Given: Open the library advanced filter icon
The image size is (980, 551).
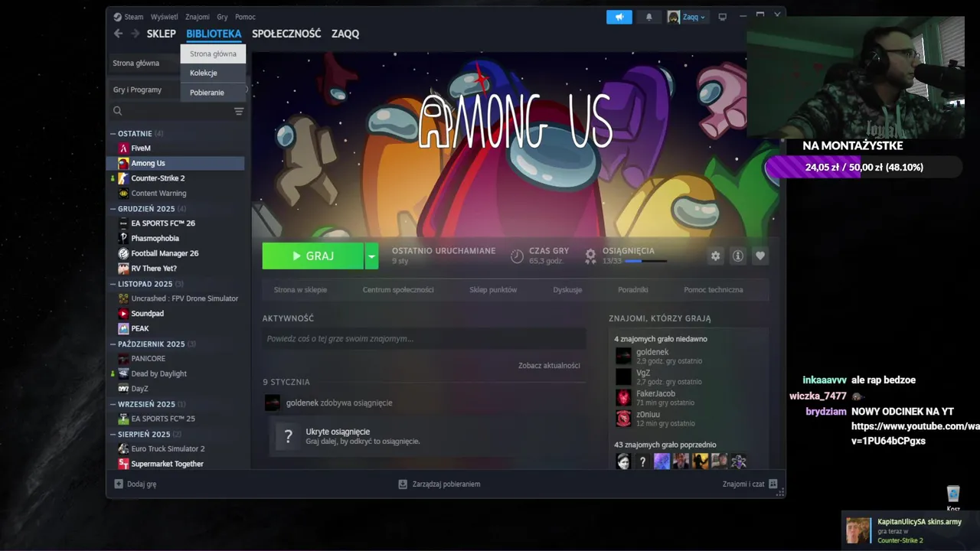Looking at the screenshot, I should 239,111.
